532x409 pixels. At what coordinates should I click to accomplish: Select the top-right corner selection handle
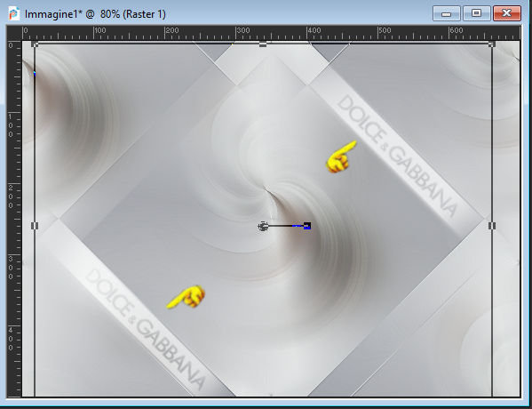click(x=492, y=44)
